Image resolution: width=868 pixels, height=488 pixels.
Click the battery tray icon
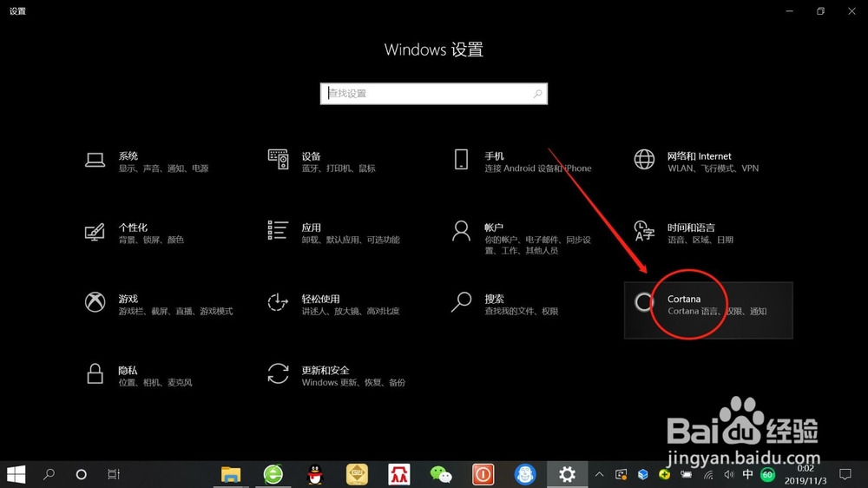coord(687,475)
